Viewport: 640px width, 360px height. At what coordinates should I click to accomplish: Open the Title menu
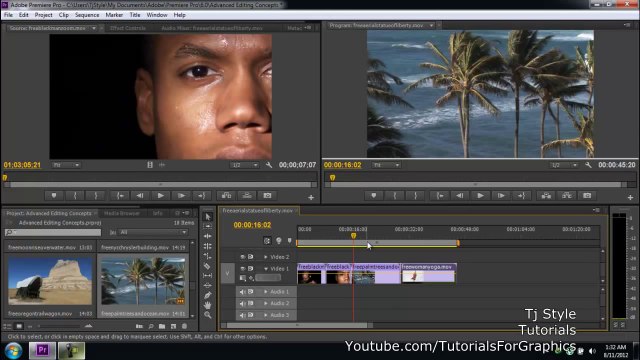coord(135,15)
